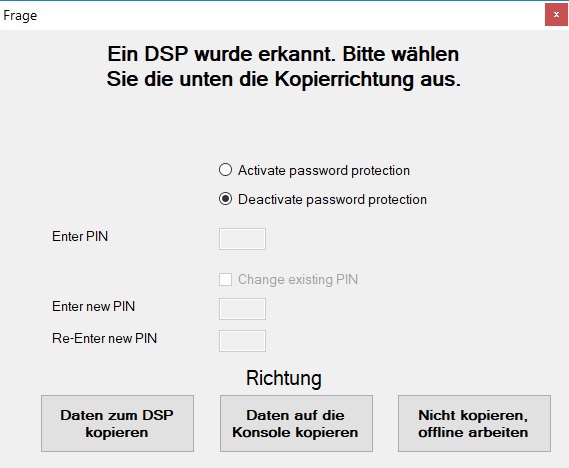Screen dimensions: 569x468
Task: Click the Richtung heading label
Action: (284, 378)
